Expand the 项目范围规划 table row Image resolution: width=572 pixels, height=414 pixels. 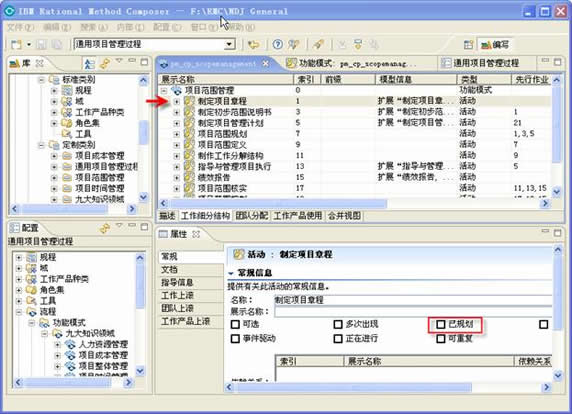coord(177,134)
